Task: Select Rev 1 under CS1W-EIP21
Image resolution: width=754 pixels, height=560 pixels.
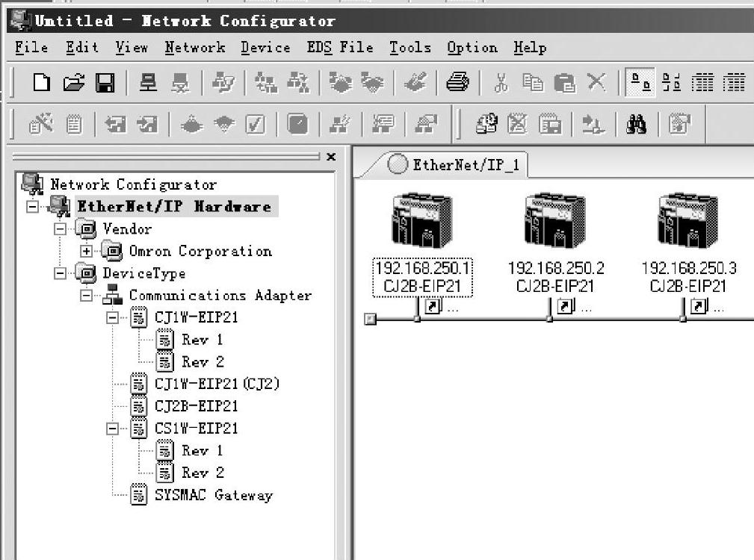Action: tap(202, 450)
